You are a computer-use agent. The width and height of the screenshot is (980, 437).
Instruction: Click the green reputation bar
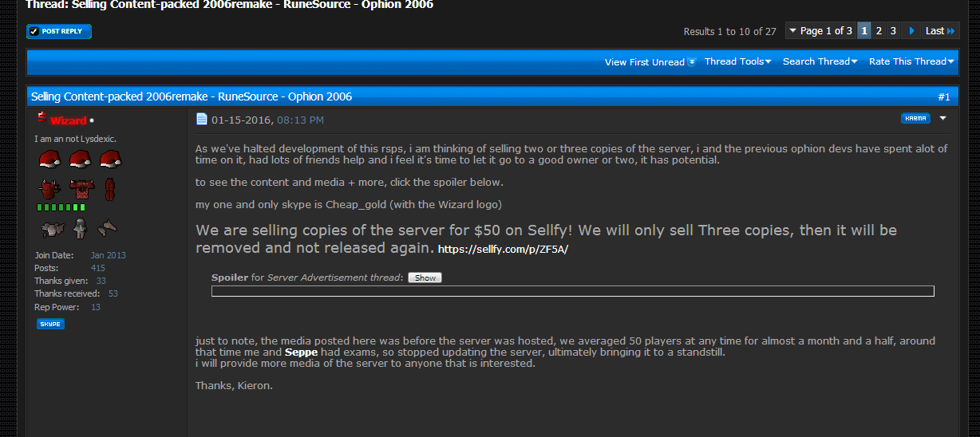(x=61, y=207)
